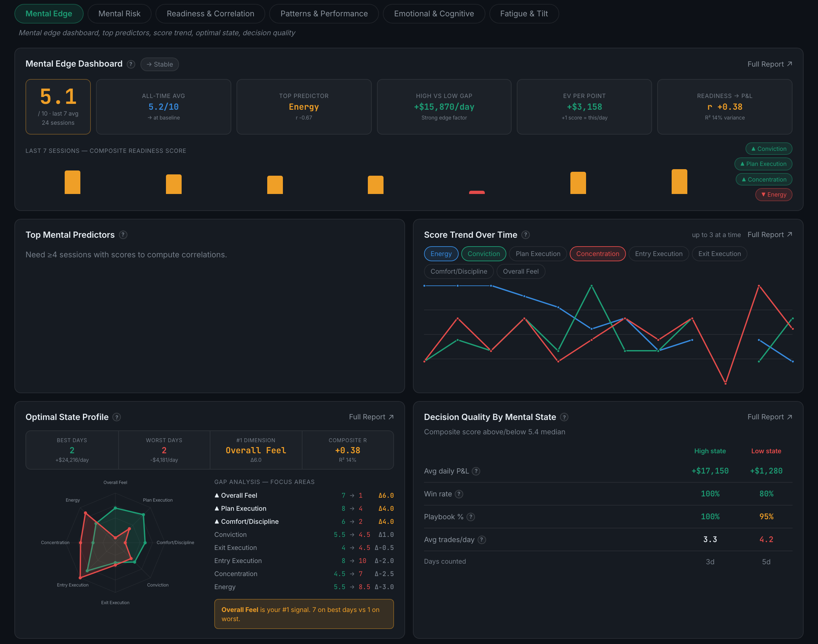Click the Win rate help icon
Screen dimensions: 818x644
[x=459, y=494]
